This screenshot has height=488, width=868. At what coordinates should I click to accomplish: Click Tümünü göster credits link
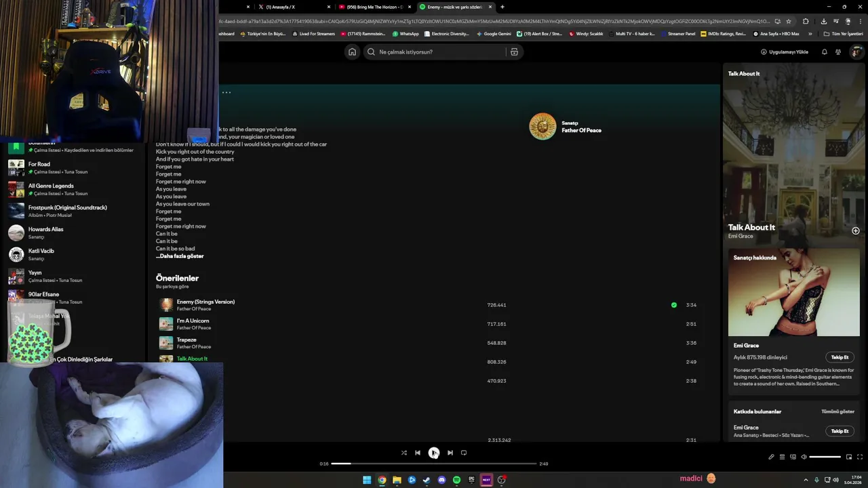837,411
